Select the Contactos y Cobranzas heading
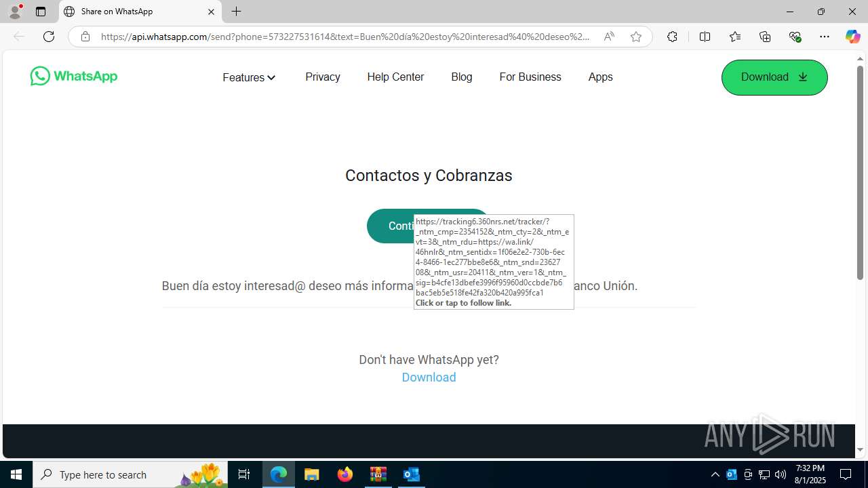 click(429, 176)
